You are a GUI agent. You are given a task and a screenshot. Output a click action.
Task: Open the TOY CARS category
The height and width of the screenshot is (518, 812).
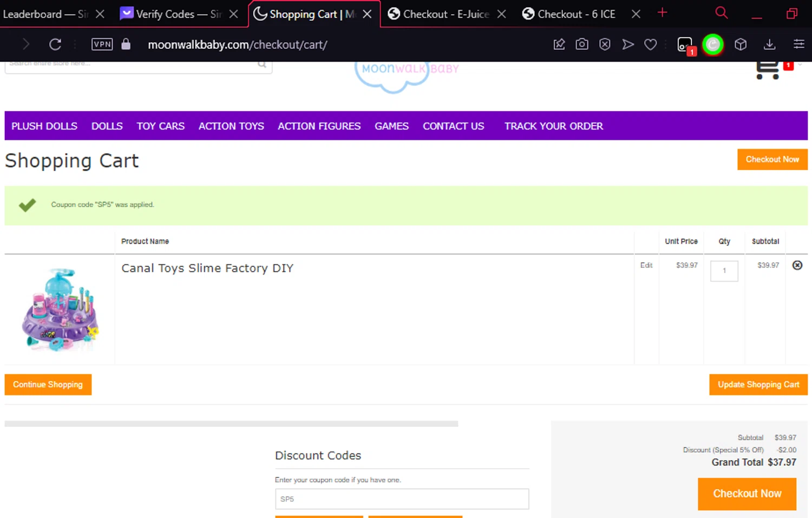160,126
